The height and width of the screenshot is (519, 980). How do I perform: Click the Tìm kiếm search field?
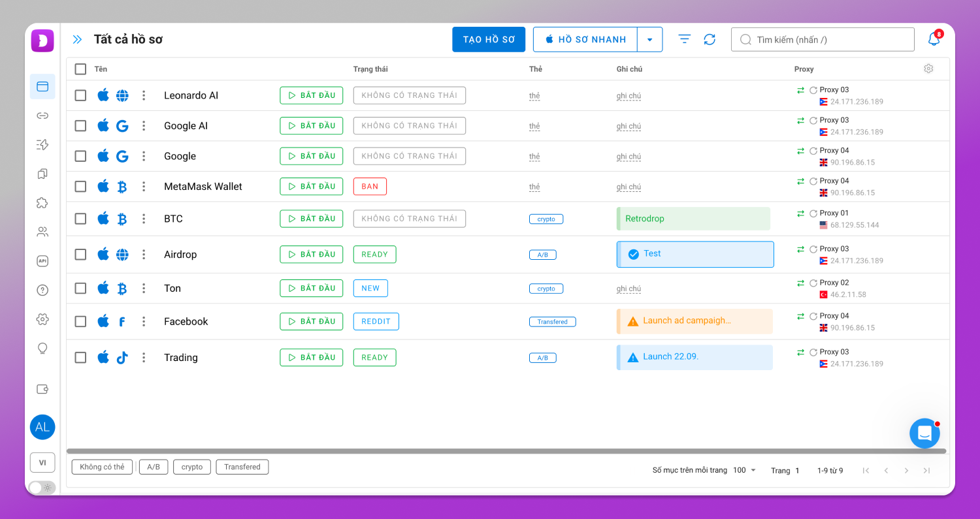tap(823, 39)
